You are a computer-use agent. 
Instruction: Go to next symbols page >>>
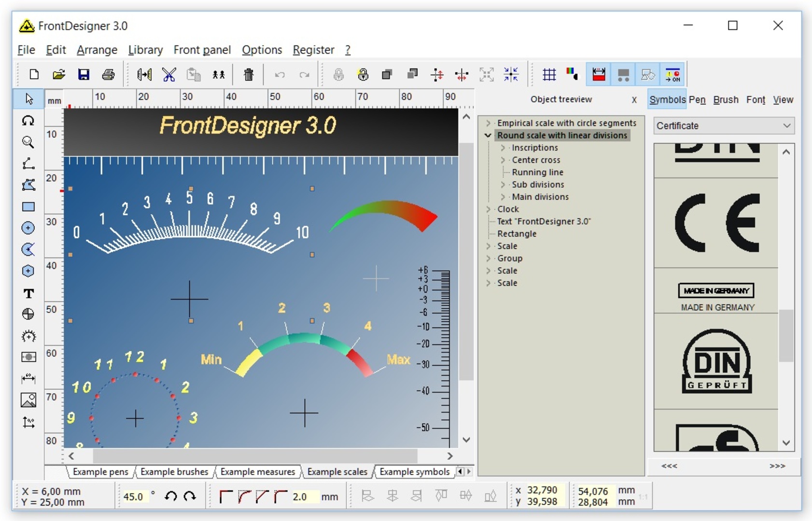(x=777, y=466)
